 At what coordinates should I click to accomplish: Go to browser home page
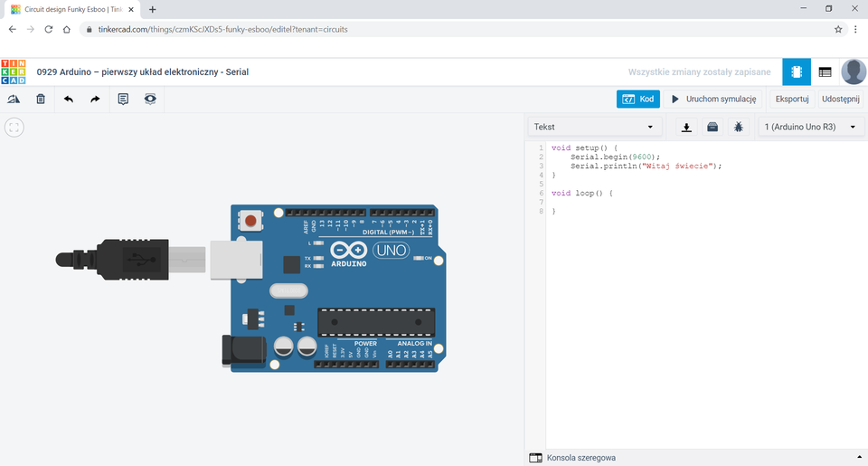66,29
